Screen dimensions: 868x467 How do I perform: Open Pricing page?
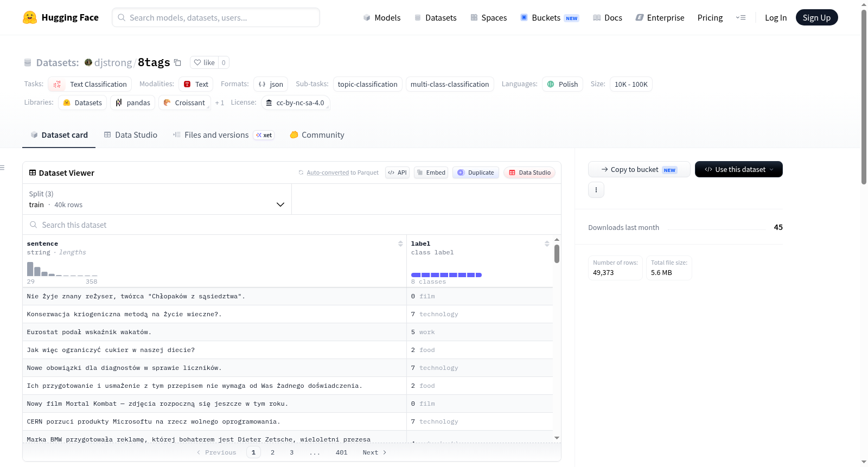[710, 17]
